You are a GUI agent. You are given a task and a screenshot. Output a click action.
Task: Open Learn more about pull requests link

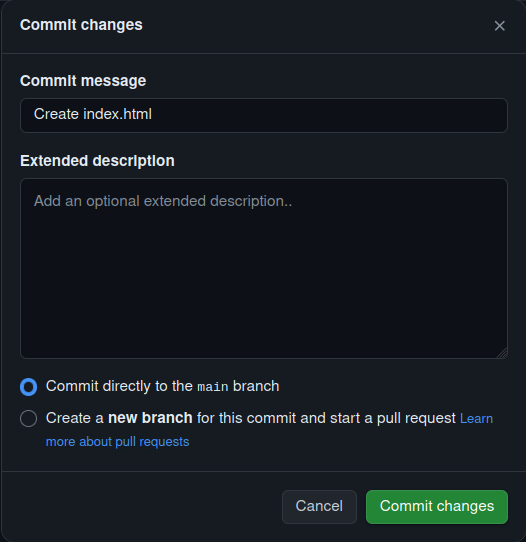coord(118,441)
